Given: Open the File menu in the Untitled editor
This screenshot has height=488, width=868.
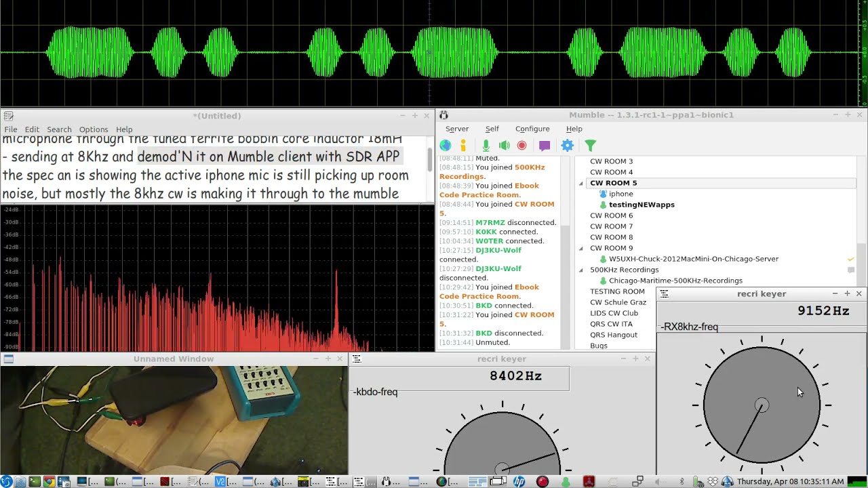Looking at the screenshot, I should pyautogui.click(x=11, y=129).
